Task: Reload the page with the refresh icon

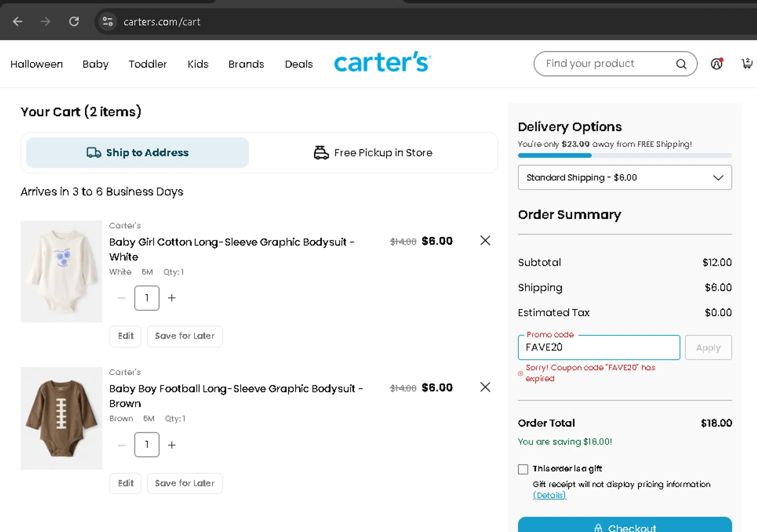Action: coord(74,22)
